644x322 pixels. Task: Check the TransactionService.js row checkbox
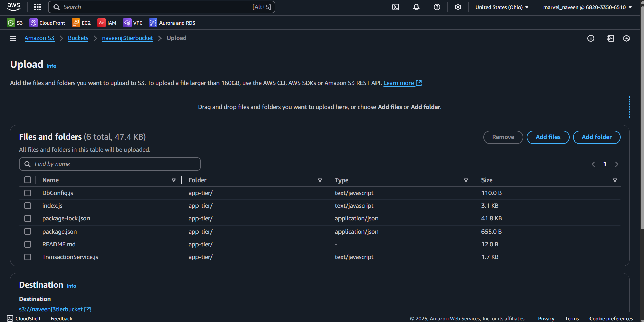tap(28, 257)
